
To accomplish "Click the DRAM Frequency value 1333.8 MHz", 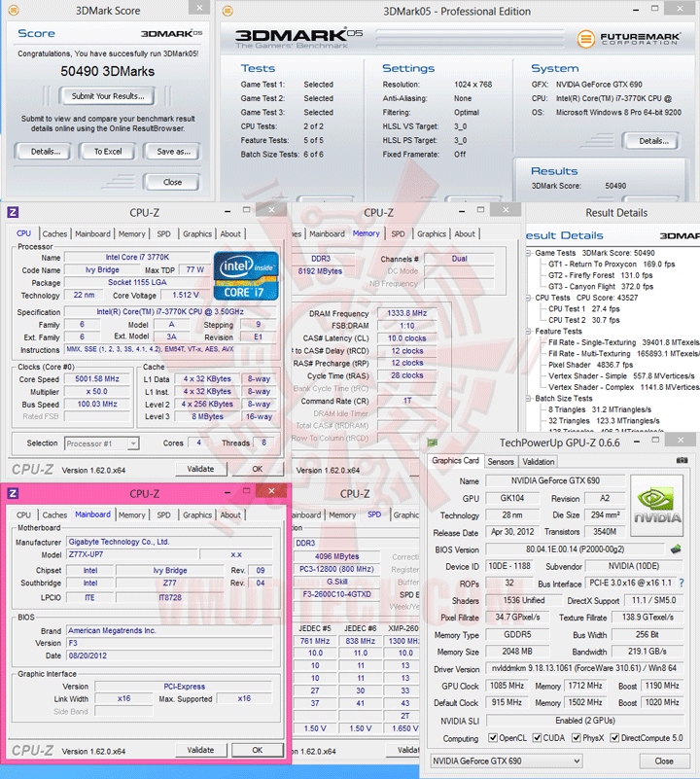I will [407, 313].
